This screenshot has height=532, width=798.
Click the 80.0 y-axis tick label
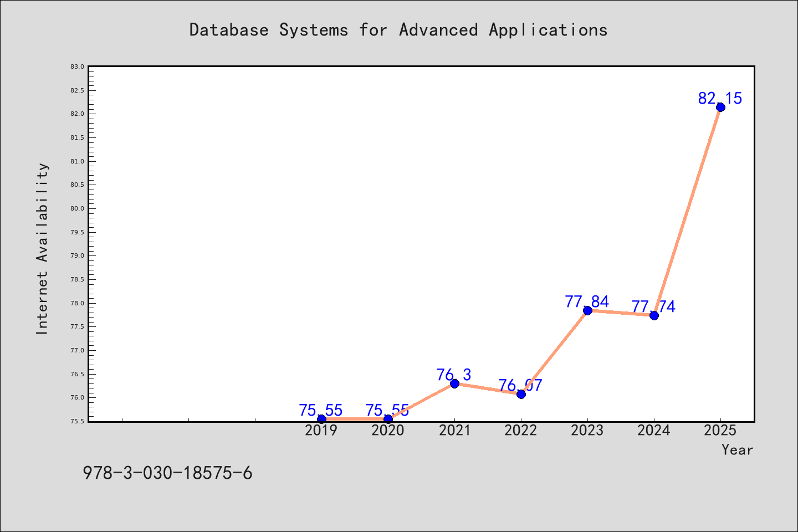[x=77, y=208]
